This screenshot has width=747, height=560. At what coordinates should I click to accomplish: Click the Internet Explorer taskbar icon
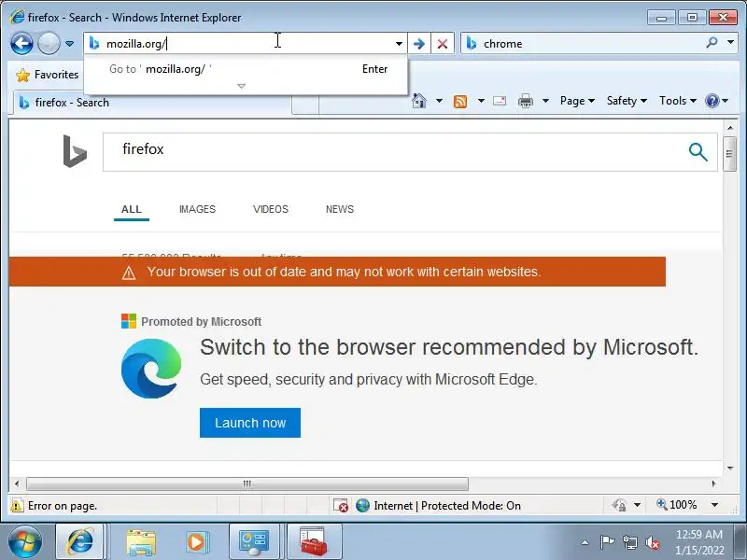[x=80, y=542]
